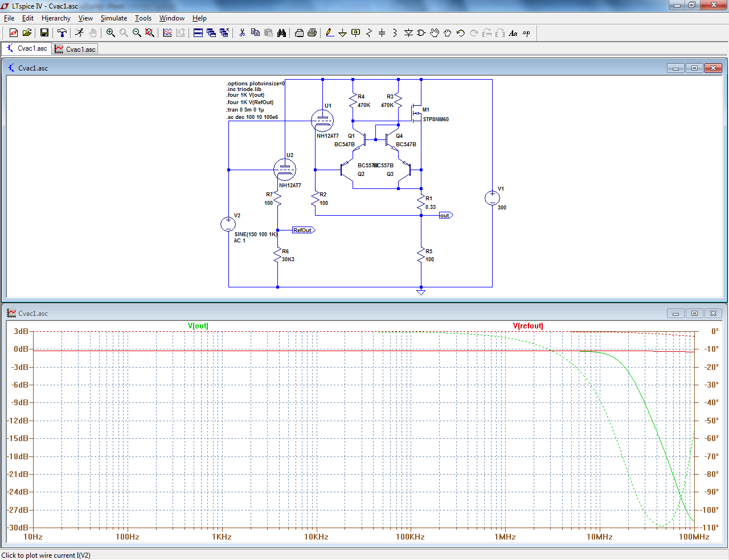Add text with the Aa tool
The image size is (729, 560).
513,33
